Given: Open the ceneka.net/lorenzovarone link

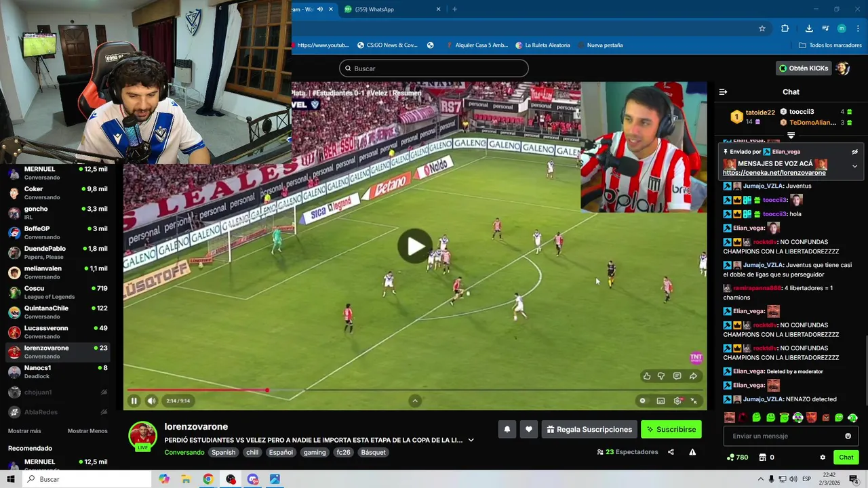Looking at the screenshot, I should point(774,173).
